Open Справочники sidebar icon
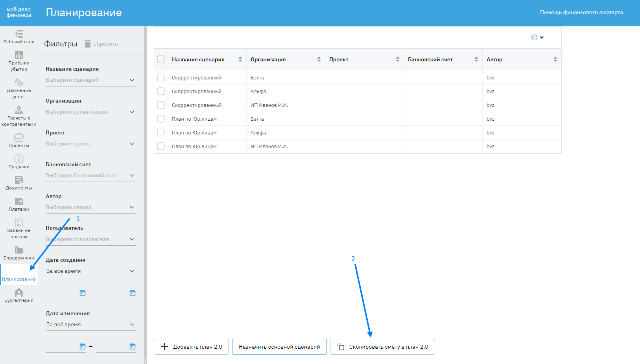 tap(19, 250)
